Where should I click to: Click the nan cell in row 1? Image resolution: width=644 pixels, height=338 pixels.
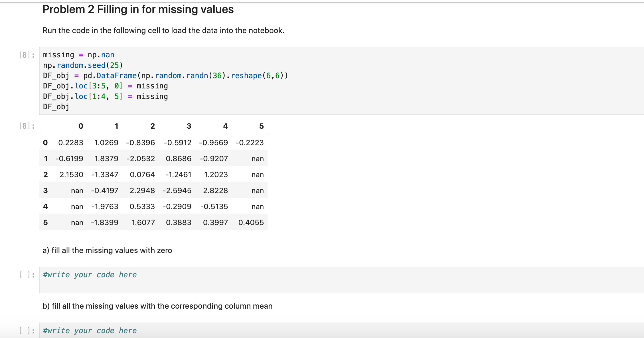click(257, 159)
